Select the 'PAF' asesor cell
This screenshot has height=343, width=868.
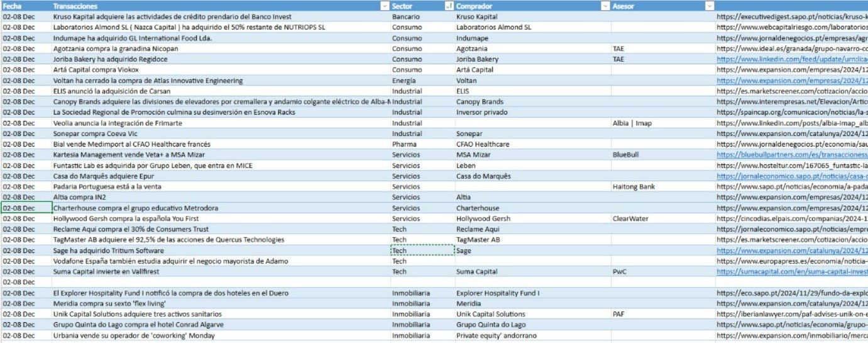coord(663,314)
